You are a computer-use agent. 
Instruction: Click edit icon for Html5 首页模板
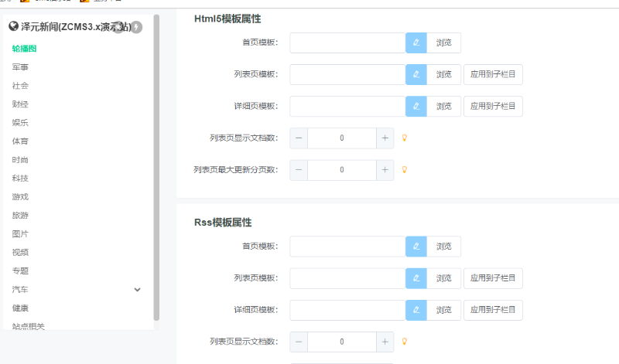pos(416,43)
